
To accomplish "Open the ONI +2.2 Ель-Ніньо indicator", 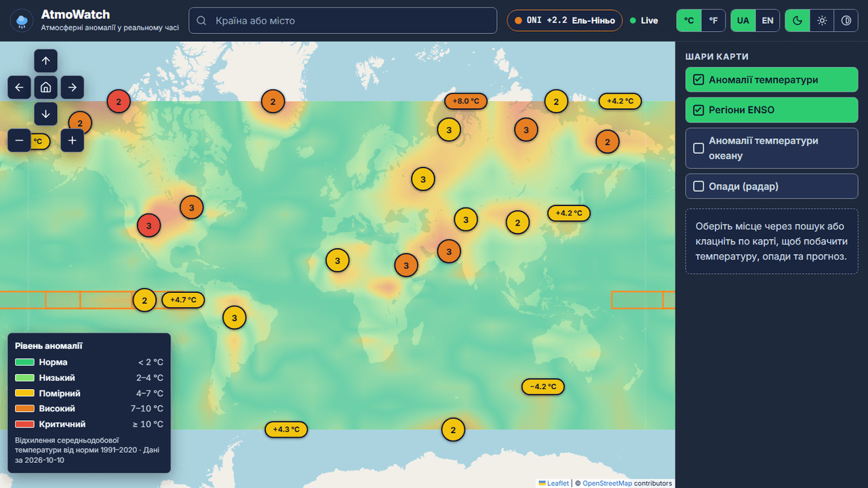I will pos(565,20).
